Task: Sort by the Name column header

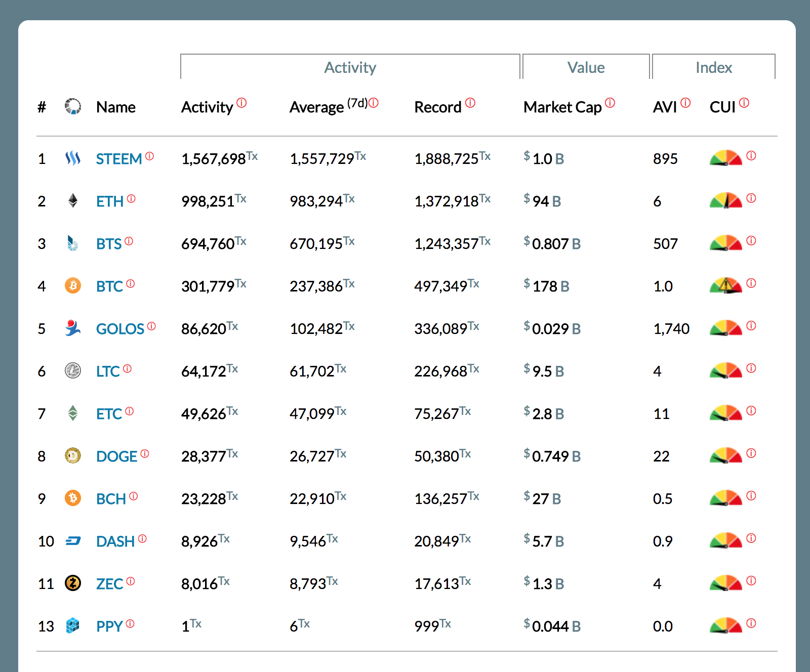Action: [116, 107]
